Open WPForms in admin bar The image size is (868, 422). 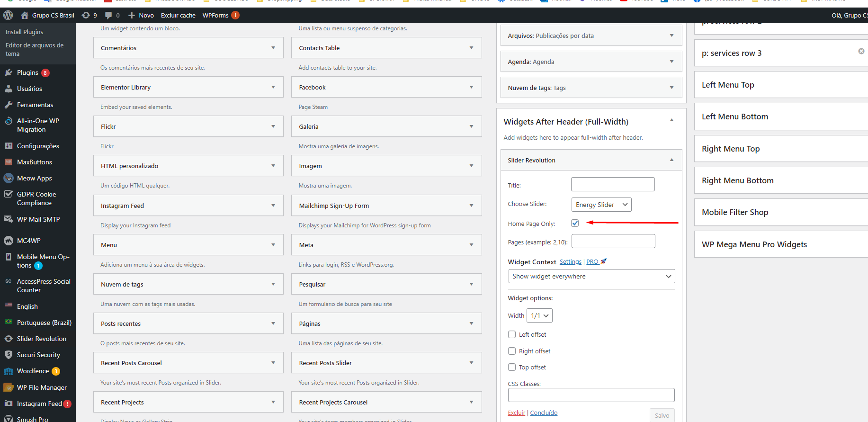(221, 15)
